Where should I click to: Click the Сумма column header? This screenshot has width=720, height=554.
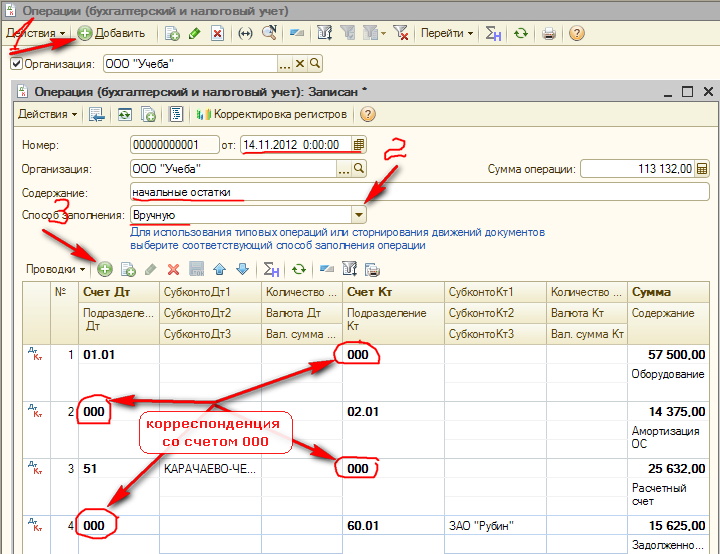click(668, 292)
